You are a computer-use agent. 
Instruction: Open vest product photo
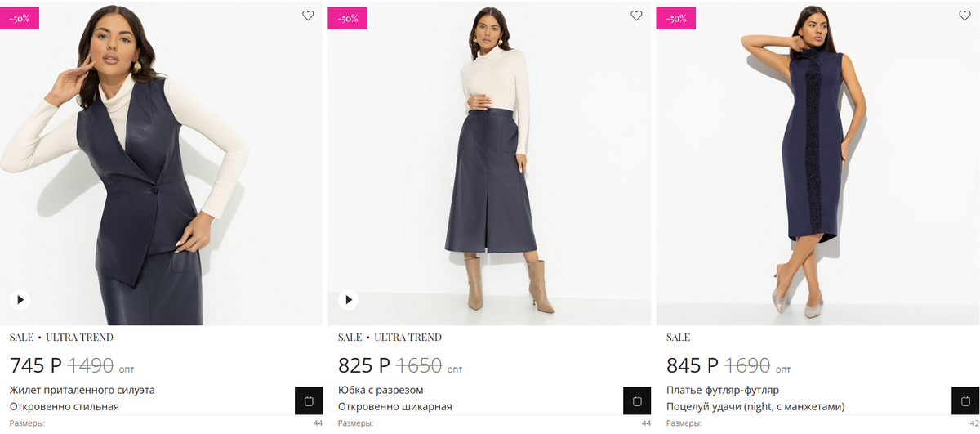pyautogui.click(x=161, y=163)
